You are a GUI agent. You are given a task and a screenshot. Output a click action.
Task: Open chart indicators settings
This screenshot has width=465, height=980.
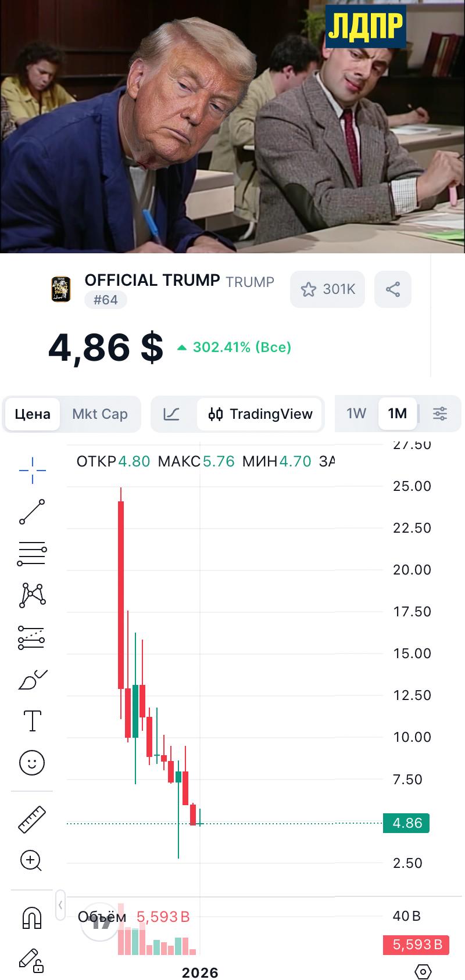pyautogui.click(x=440, y=414)
